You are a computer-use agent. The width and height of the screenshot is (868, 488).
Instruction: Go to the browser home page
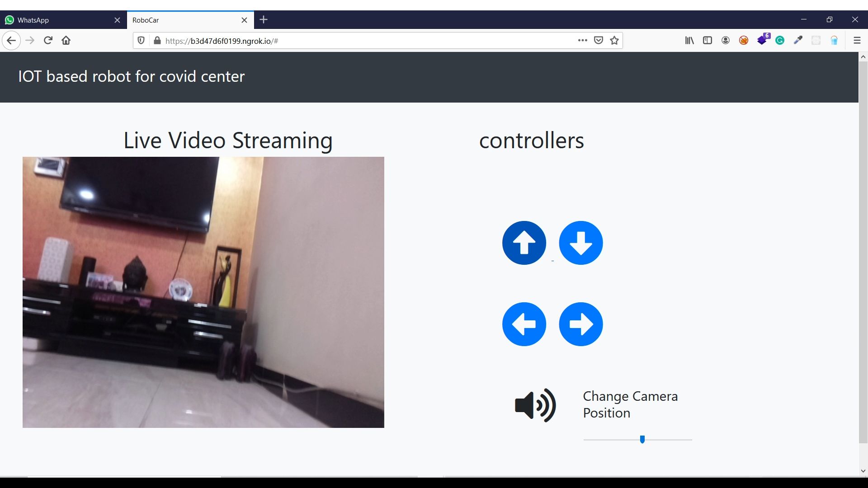click(66, 41)
